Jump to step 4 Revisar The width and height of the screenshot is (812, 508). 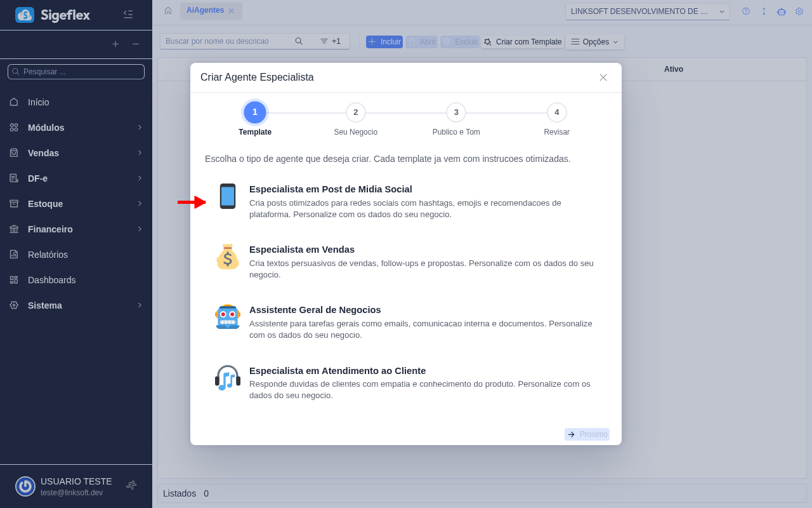(x=556, y=112)
